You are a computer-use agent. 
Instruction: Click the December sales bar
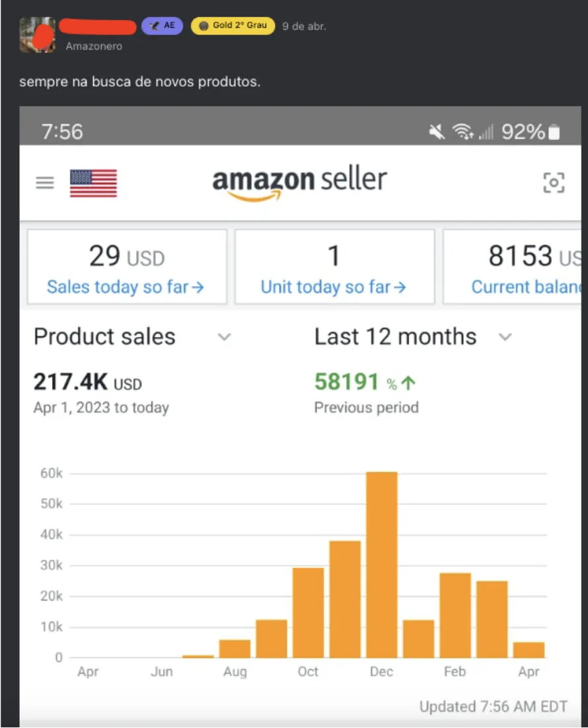(x=382, y=564)
